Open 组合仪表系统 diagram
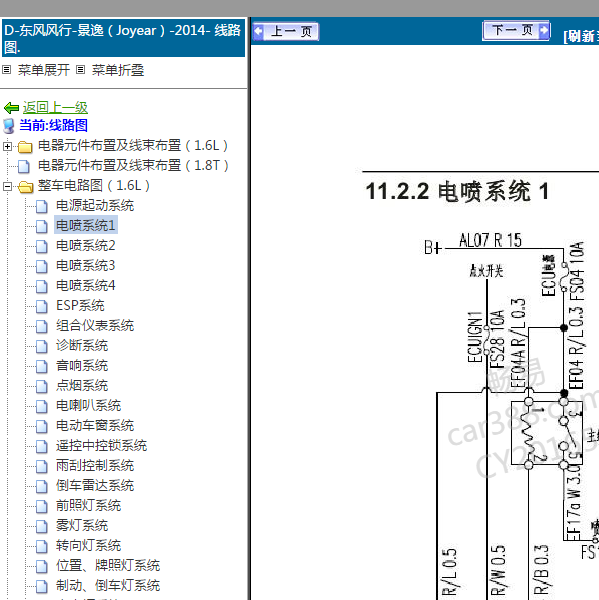This screenshot has height=600, width=599. click(95, 326)
